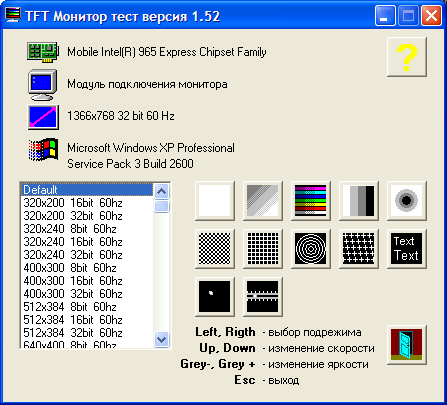Select 320x240 8bit 60hz entry
Viewport: 447px width, 405px height.
coord(87,229)
